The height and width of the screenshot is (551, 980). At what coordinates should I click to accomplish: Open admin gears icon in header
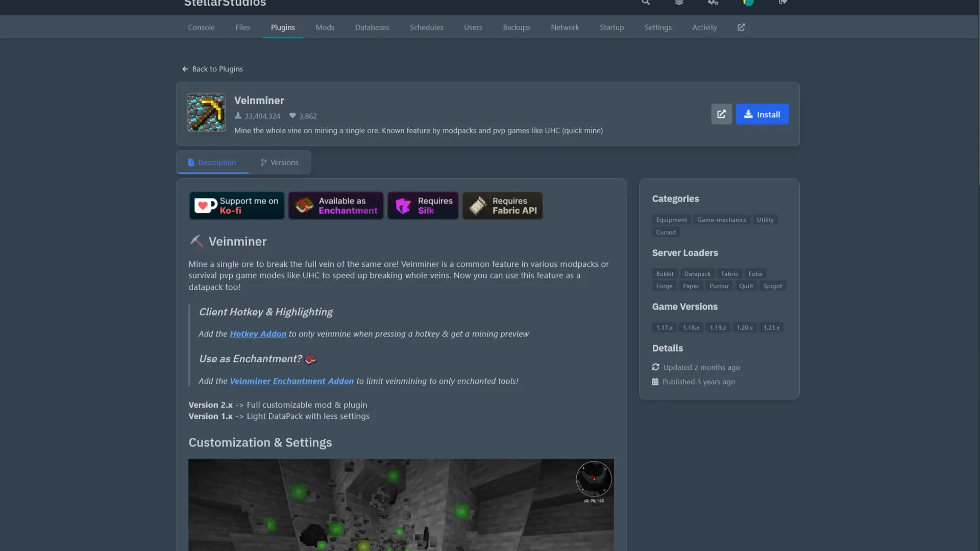click(x=713, y=3)
